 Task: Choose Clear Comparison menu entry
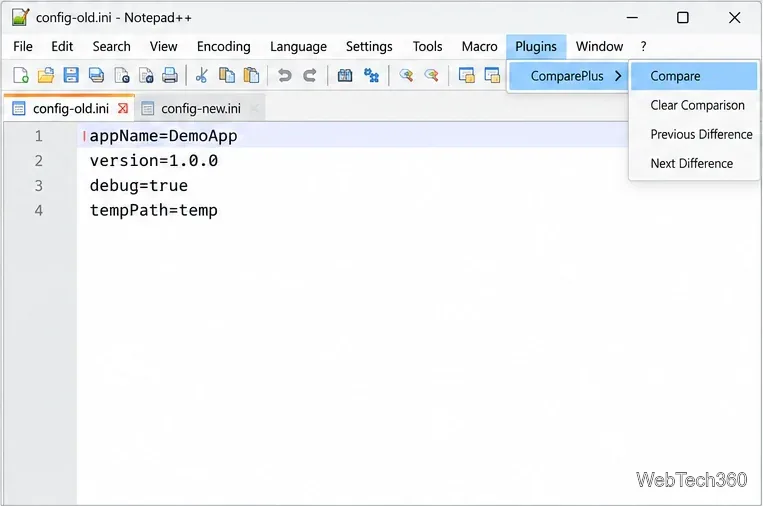[x=694, y=105]
